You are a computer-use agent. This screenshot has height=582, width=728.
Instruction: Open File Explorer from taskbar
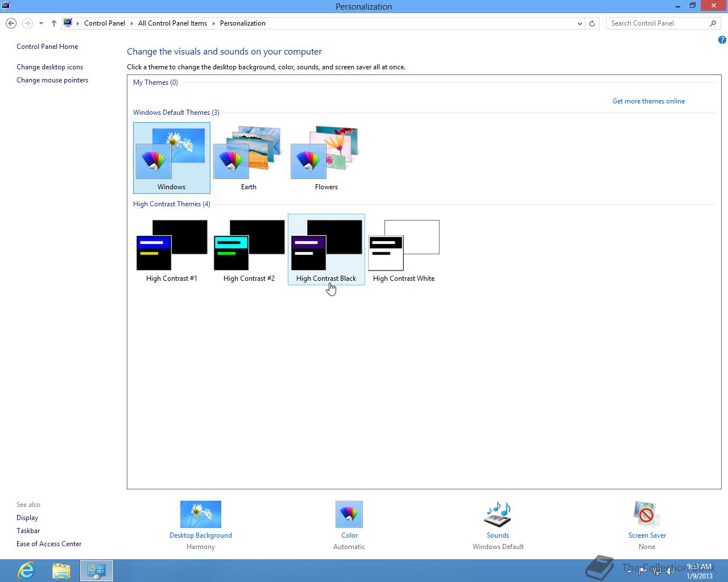(61, 571)
